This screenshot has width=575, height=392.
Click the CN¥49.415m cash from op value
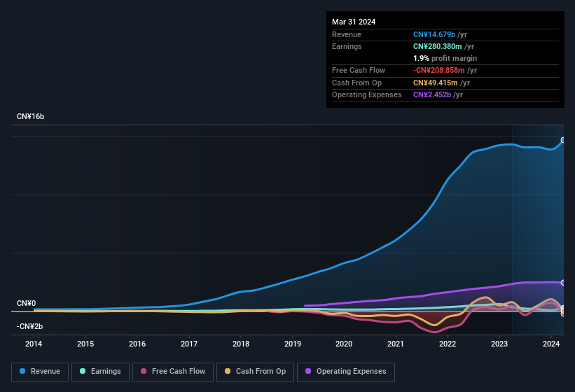tap(436, 83)
